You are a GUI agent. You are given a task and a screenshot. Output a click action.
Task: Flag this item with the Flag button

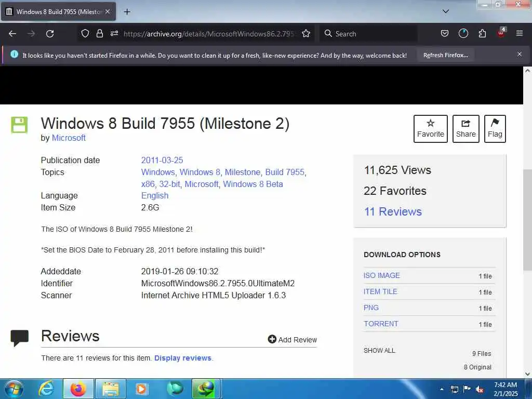pos(495,129)
